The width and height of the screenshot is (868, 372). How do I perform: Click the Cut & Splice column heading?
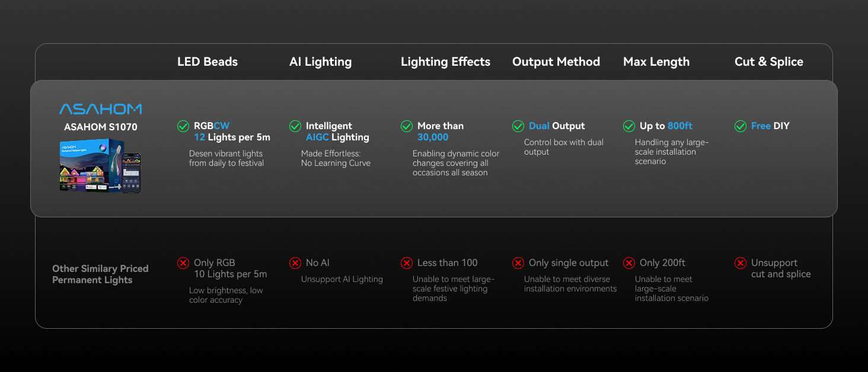(x=769, y=62)
